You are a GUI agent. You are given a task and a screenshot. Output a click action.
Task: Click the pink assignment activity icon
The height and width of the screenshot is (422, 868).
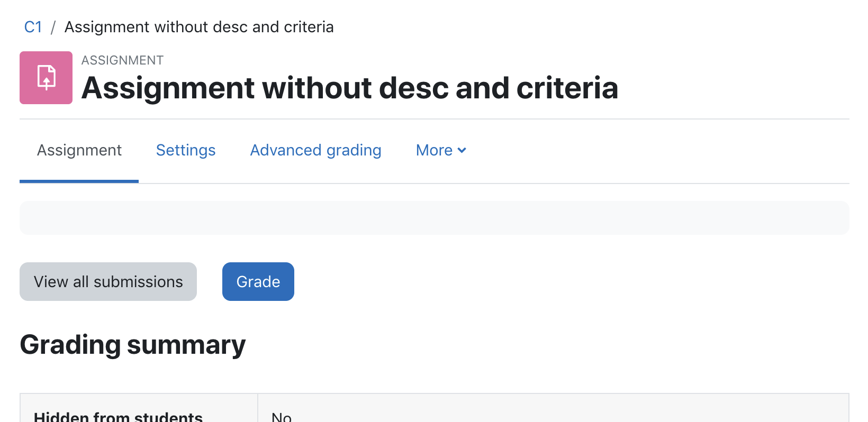tap(46, 78)
